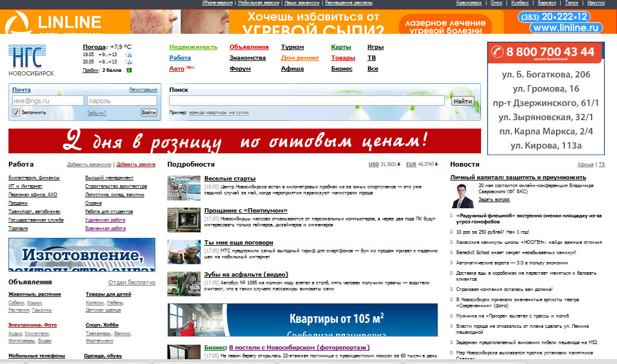Open Бизнес menu item in top navigation
617x364 pixels.
tap(341, 68)
